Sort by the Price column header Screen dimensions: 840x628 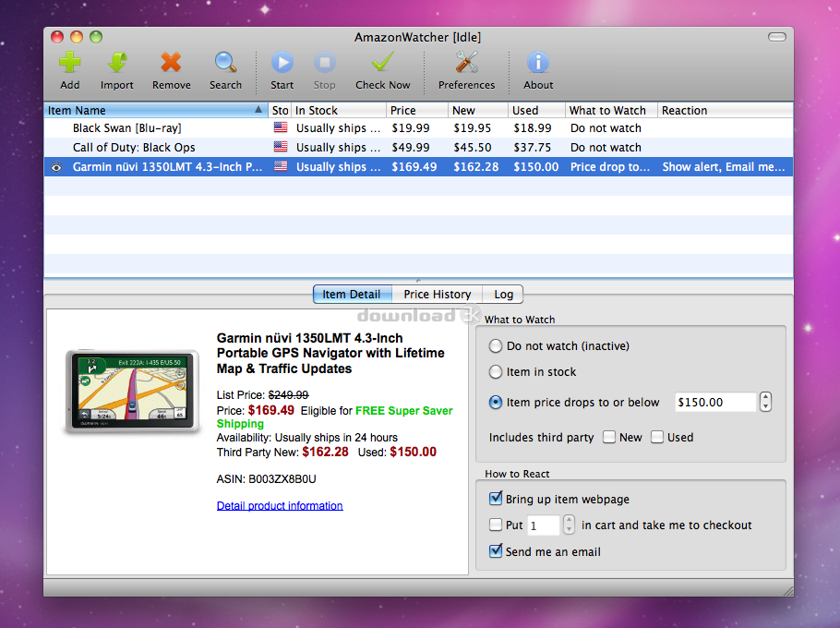[x=417, y=111]
